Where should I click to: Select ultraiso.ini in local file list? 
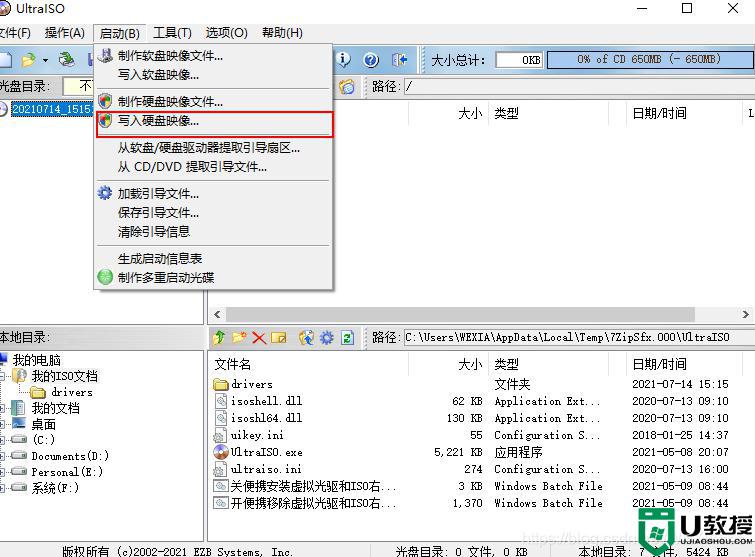pos(266,469)
